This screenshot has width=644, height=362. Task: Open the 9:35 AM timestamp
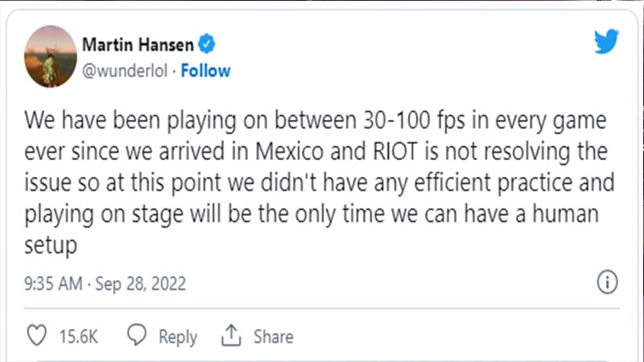click(x=53, y=284)
